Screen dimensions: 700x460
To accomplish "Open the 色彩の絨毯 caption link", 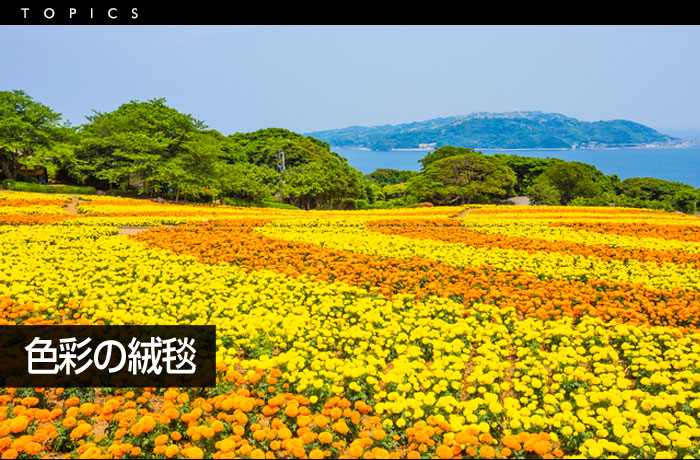I will pos(108,356).
